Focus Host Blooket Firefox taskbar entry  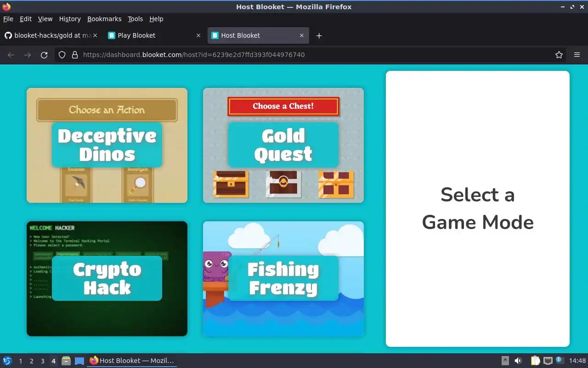pyautogui.click(x=132, y=361)
